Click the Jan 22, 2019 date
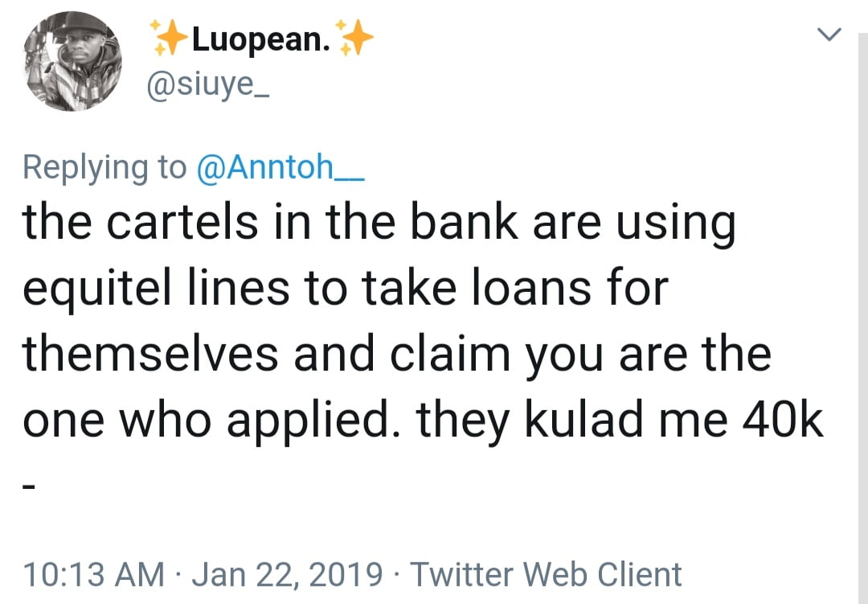Image resolution: width=868 pixels, height=604 pixels. [x=287, y=574]
